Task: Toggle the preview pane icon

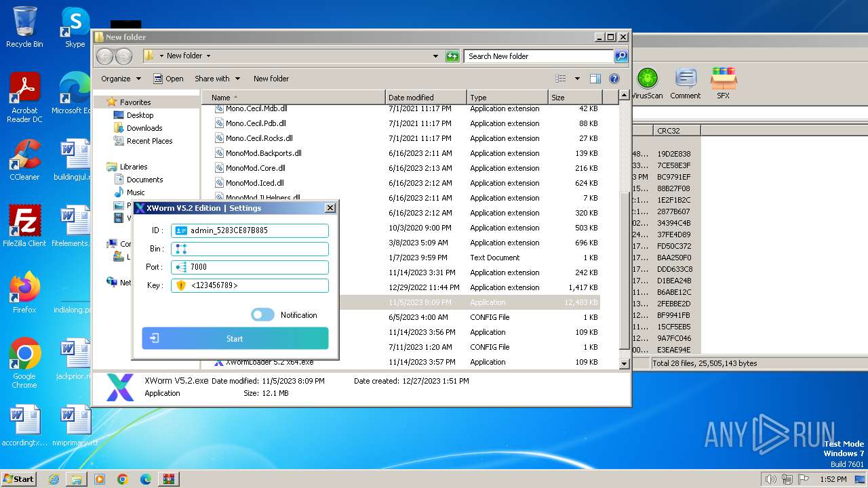Action: (x=595, y=79)
